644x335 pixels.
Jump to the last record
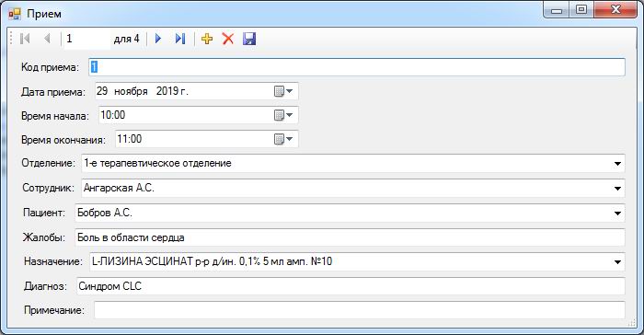click(180, 39)
